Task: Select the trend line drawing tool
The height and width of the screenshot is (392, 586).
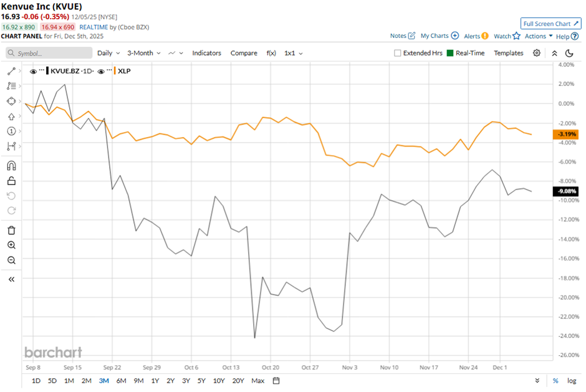Action: tap(11, 71)
